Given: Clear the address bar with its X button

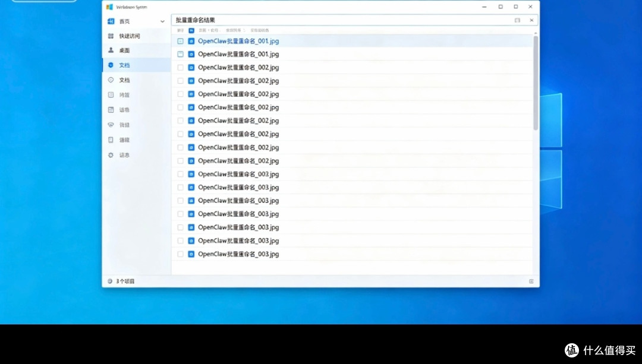Looking at the screenshot, I should [x=531, y=20].
